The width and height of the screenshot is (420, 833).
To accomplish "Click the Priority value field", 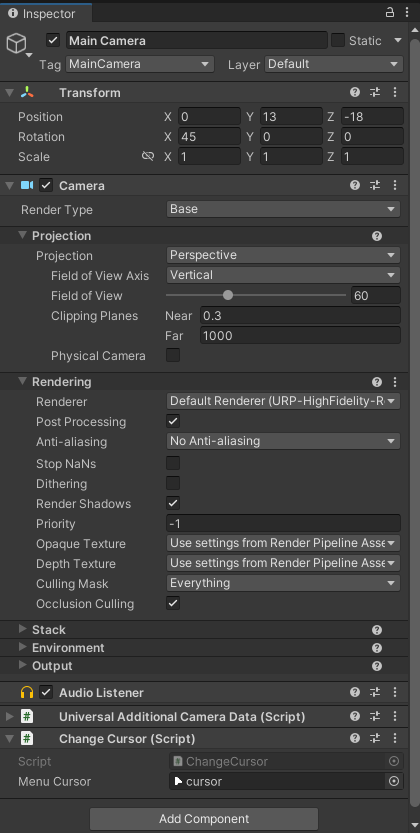I will (x=284, y=524).
